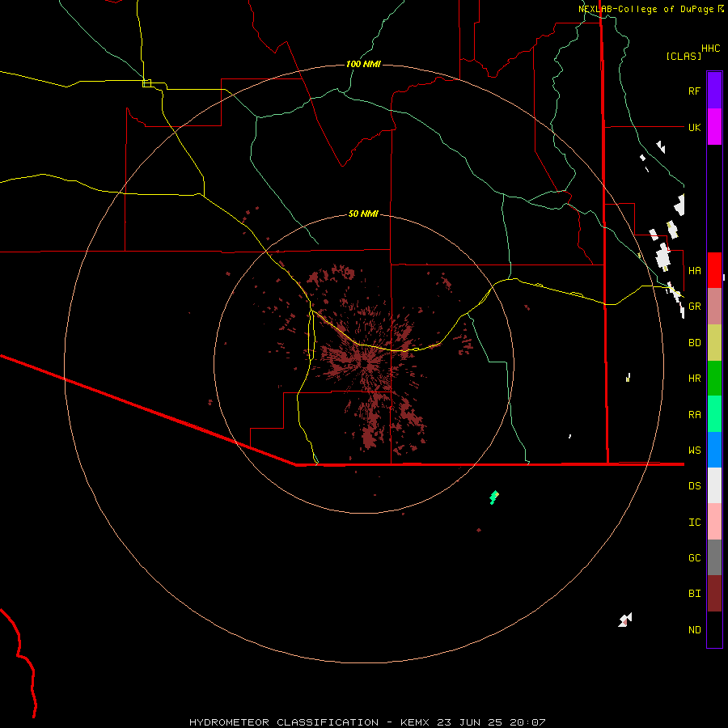This screenshot has height=728, width=728.
Task: Click the green rain echo south of border
Action: pyautogui.click(x=494, y=497)
